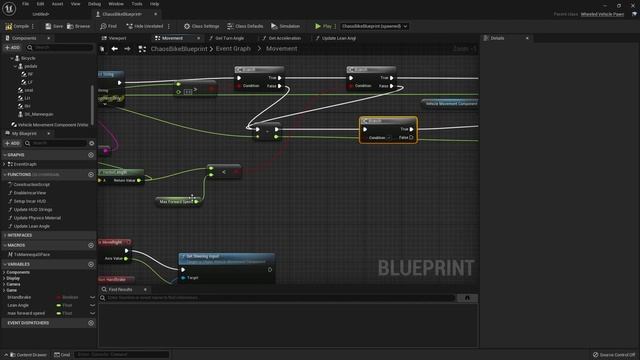This screenshot has height=360, width=640.
Task: Select the SK_Mannequin component
Action: 38,114
